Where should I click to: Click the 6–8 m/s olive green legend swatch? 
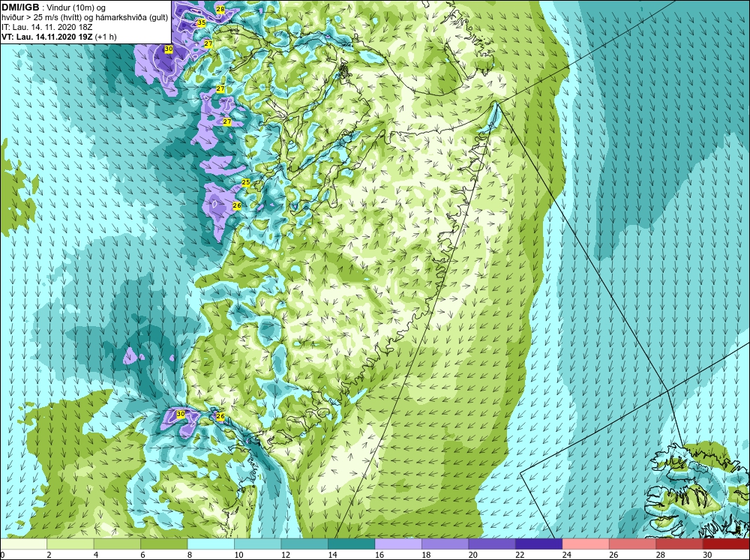pyautogui.click(x=164, y=544)
